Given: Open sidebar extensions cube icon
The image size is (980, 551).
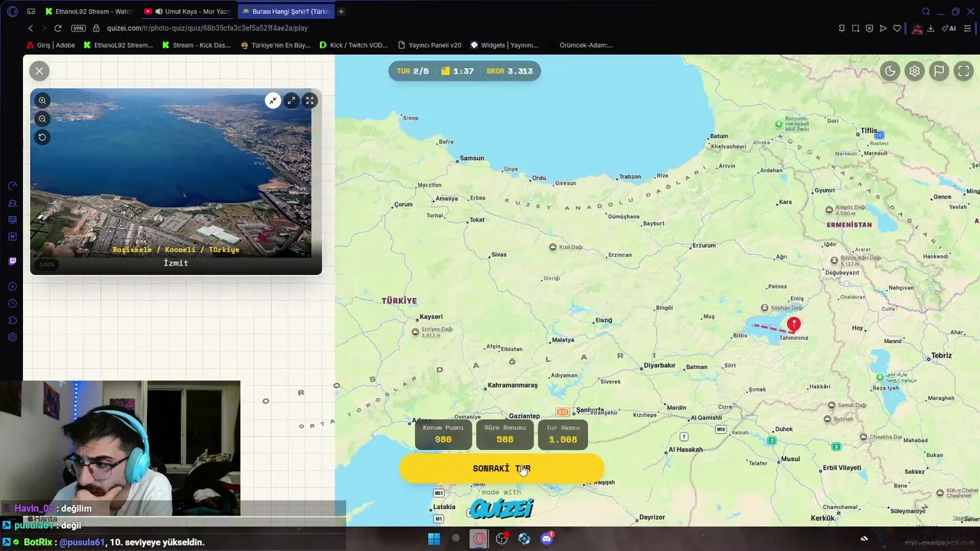Looking at the screenshot, I should coord(12,321).
